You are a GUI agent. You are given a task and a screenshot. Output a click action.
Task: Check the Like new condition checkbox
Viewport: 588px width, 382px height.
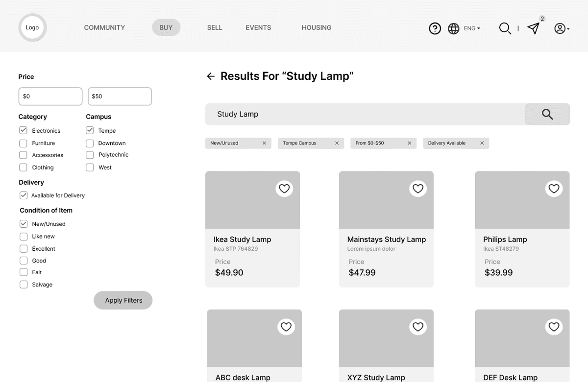[x=24, y=236]
